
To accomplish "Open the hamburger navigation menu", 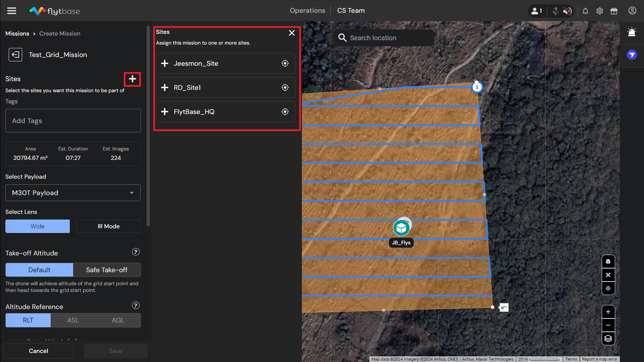I will pos(12,11).
